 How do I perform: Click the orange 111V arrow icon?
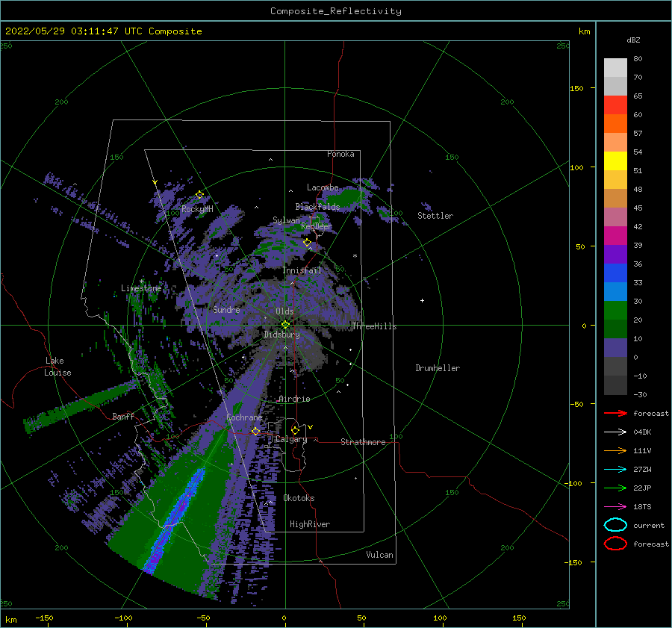[x=615, y=450]
